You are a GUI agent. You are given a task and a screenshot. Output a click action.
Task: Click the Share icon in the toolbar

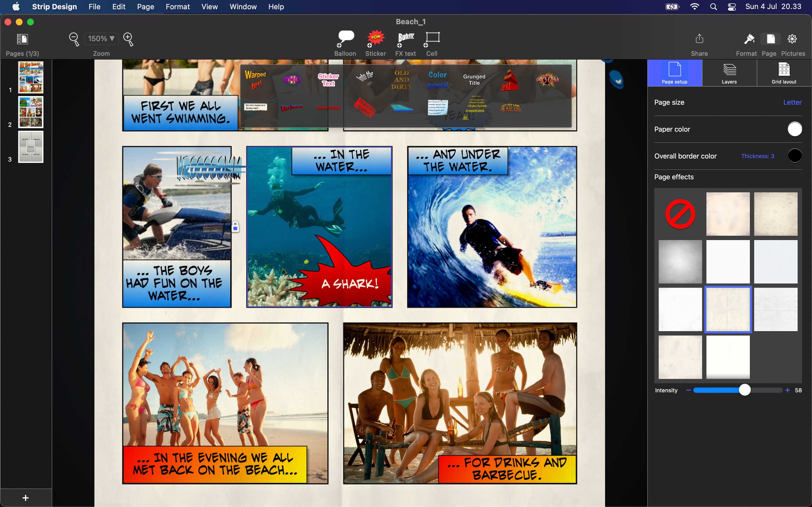point(699,39)
